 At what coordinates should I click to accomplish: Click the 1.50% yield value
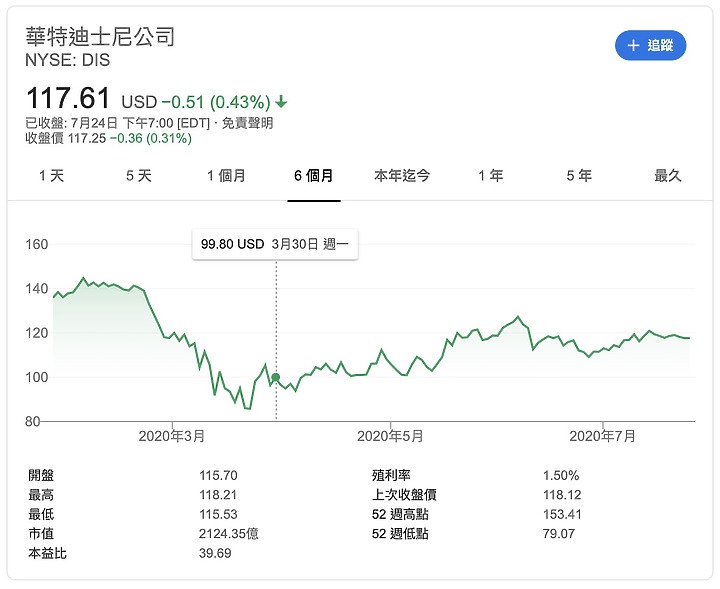[561, 475]
